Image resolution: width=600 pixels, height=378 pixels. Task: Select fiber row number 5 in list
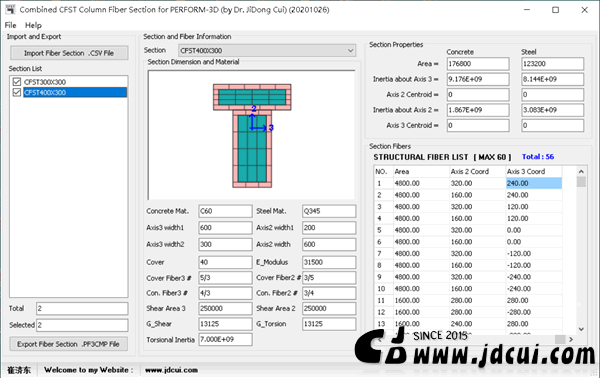pyautogui.click(x=468, y=230)
